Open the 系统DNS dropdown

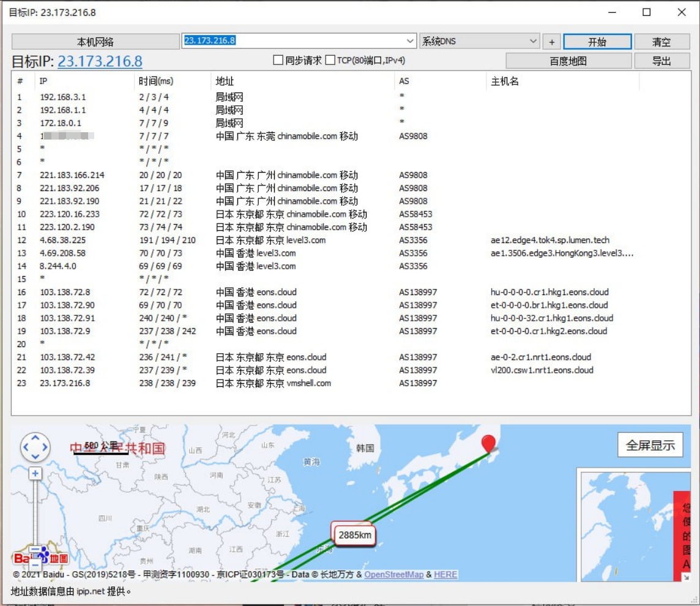[x=533, y=41]
